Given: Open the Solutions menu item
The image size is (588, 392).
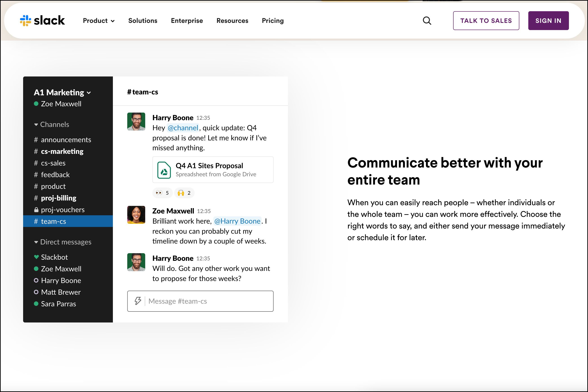Looking at the screenshot, I should (x=143, y=21).
